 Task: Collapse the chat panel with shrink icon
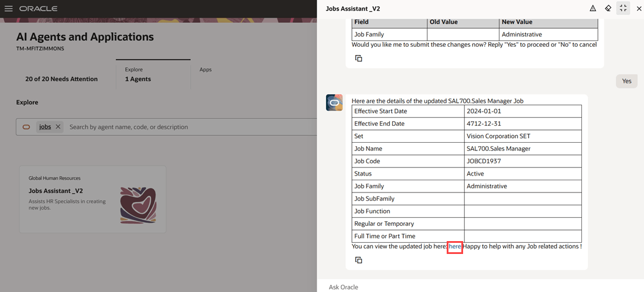(x=624, y=8)
